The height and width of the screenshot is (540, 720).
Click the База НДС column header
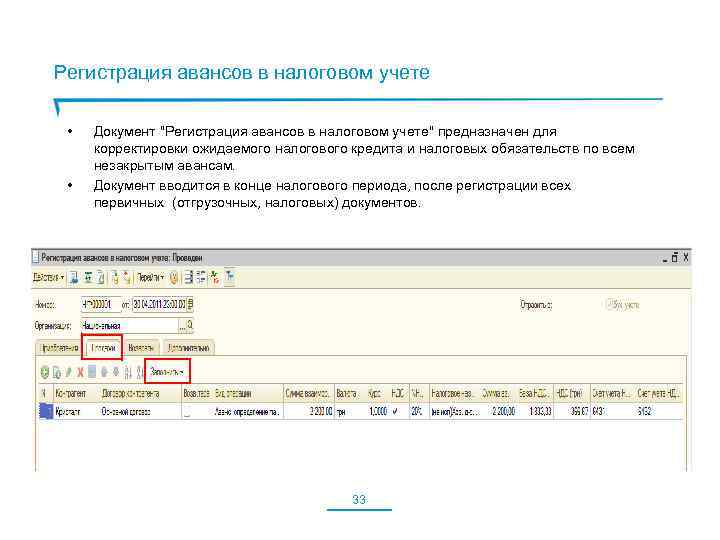pos(535,394)
